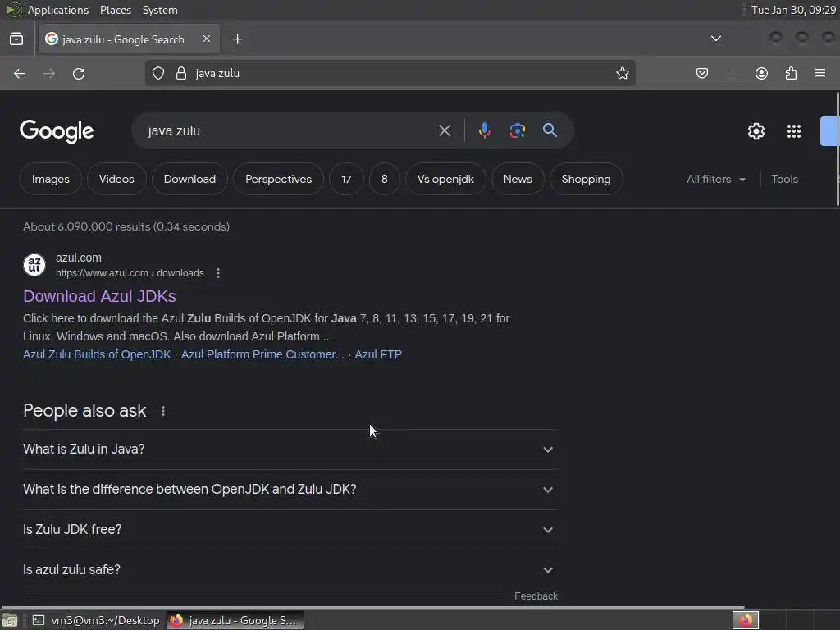This screenshot has width=840, height=630.
Task: Click the Google logo
Action: coord(57,131)
